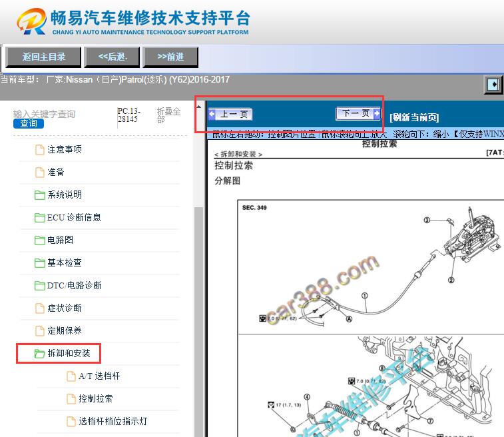Toggle the panel arrow icon beside the vehicle bar
The height and width of the screenshot is (437, 504).
click(x=493, y=85)
